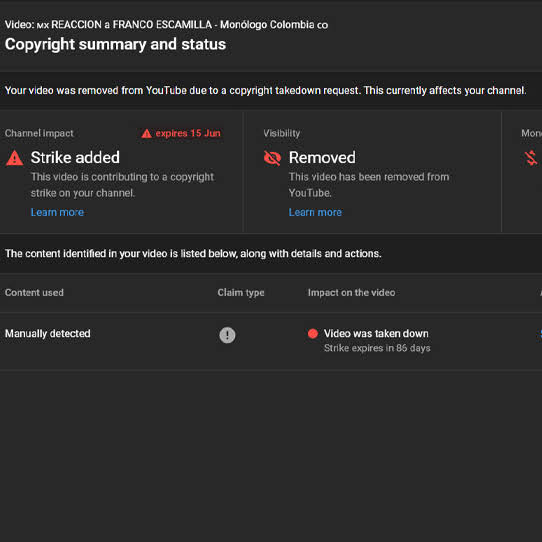The height and width of the screenshot is (542, 542).
Task: Open Learn more under Strike added
Action: click(57, 212)
